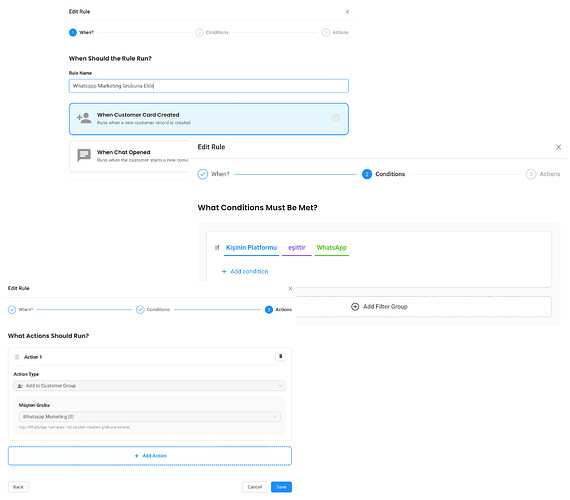This screenshot has height=500, width=570.
Task: Click the people icon in Action Type field
Action: 20,385
